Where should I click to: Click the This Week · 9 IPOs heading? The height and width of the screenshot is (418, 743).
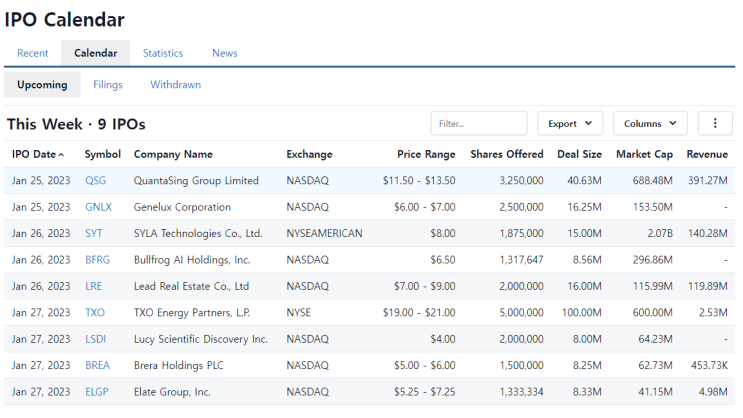pyautogui.click(x=76, y=124)
